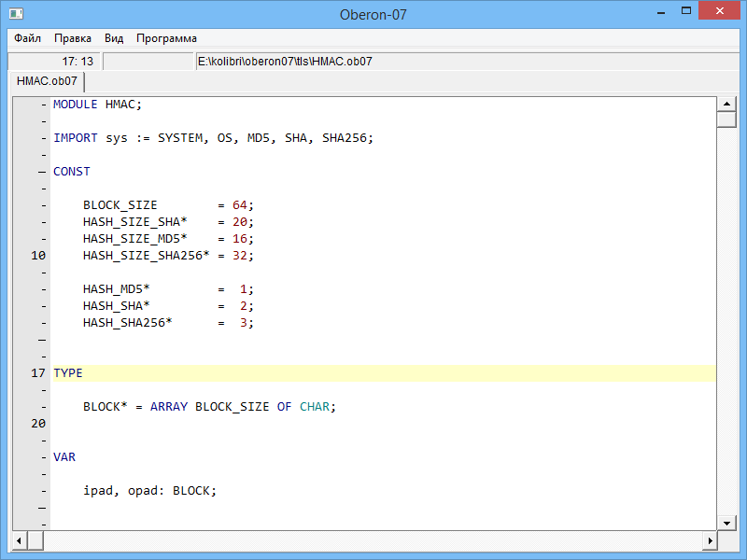The image size is (747, 560).
Task: Click the Oberon-07 app icon in title bar
Action: [x=13, y=14]
